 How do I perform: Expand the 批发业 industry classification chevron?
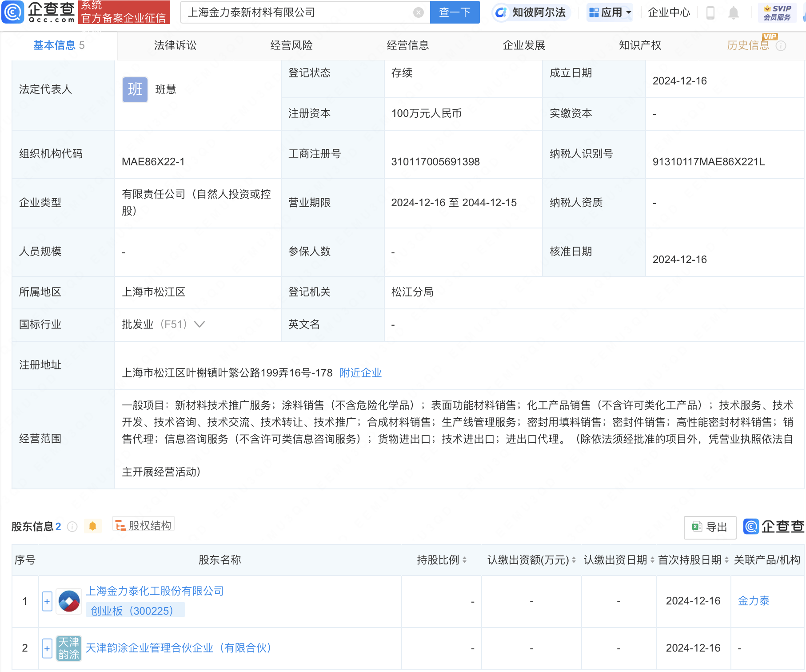point(200,324)
